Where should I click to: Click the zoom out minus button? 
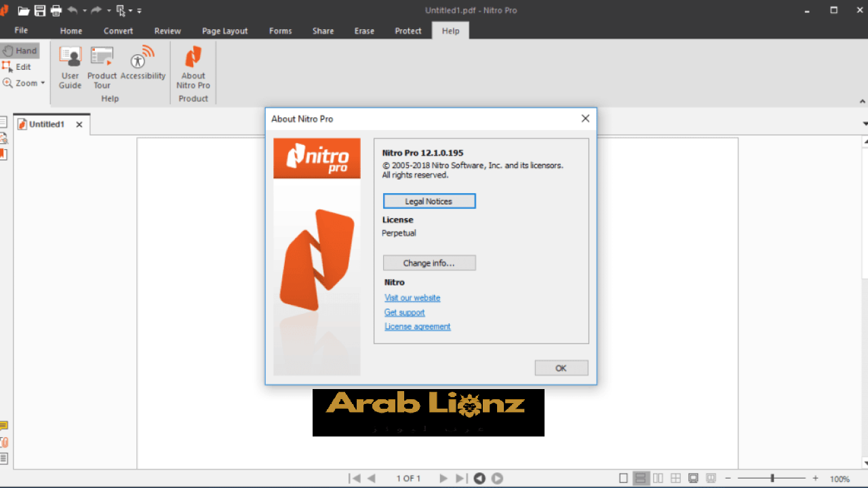728,479
